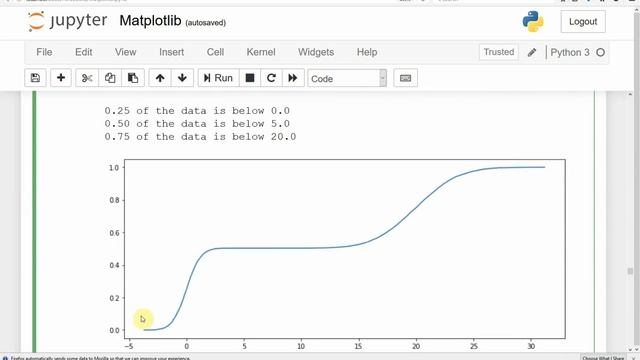Open the Widgets menu
640x360 pixels.
(316, 52)
